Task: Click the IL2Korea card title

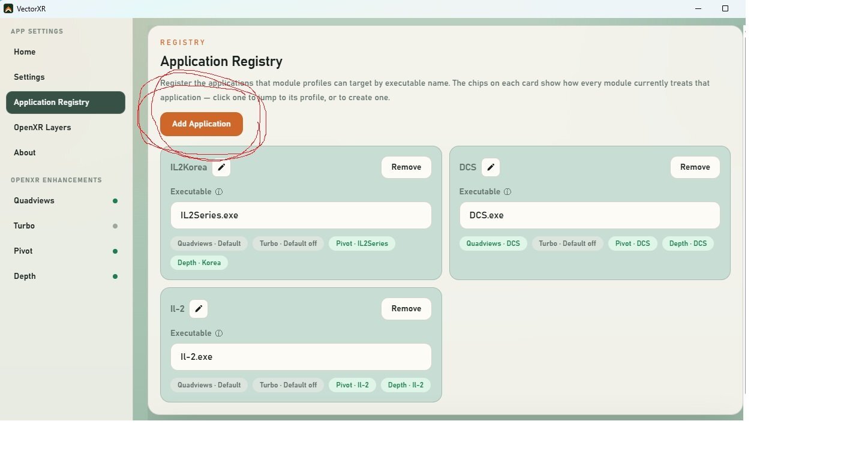Action: click(188, 167)
